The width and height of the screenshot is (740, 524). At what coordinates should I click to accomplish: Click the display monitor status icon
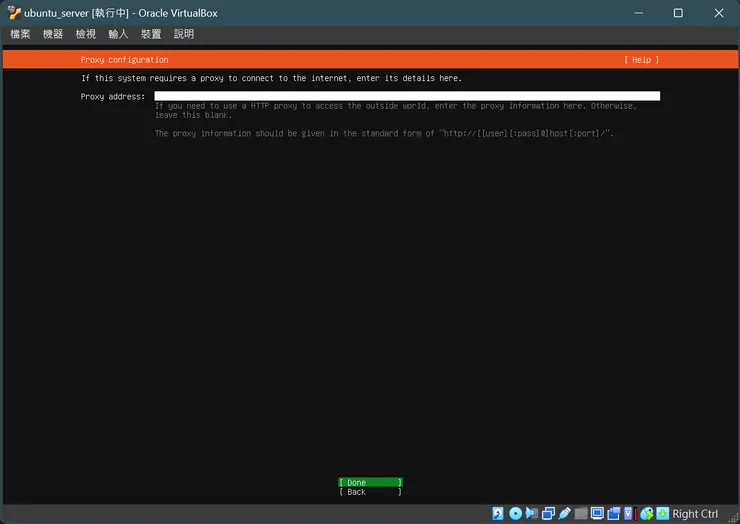point(597,513)
